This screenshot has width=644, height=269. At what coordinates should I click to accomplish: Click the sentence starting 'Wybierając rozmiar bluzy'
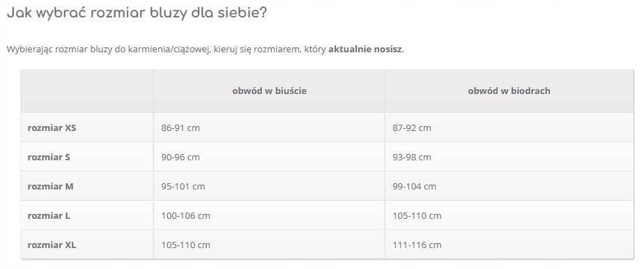[206, 49]
